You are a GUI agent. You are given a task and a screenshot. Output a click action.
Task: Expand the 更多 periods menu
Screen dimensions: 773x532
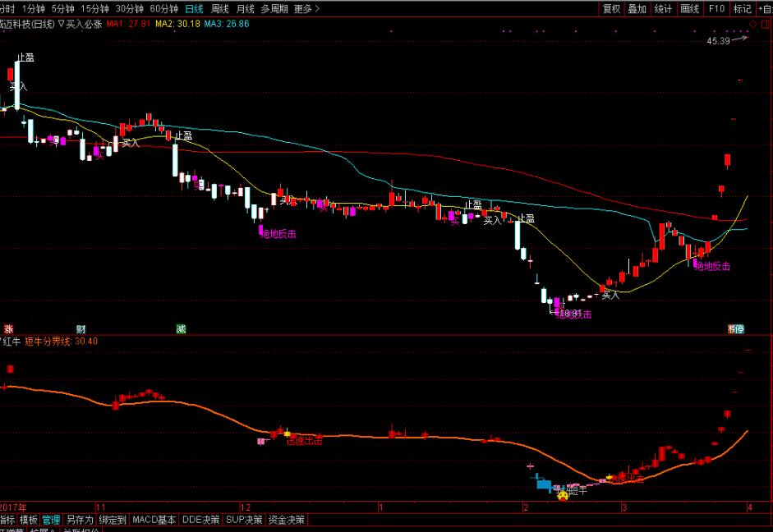tap(306, 8)
